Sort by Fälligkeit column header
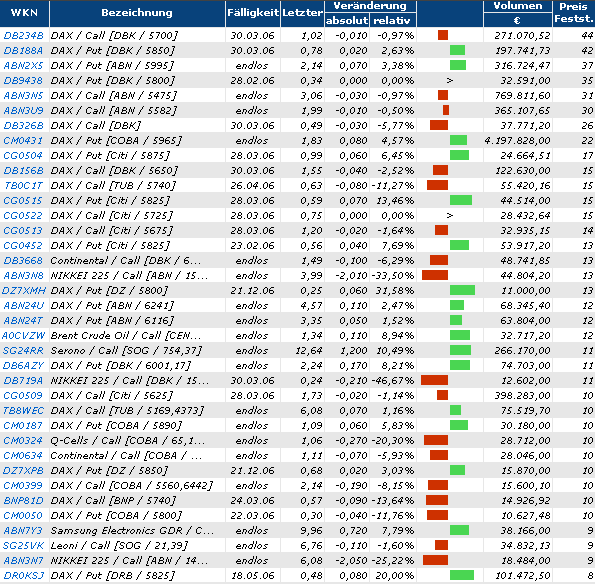 [x=253, y=13]
